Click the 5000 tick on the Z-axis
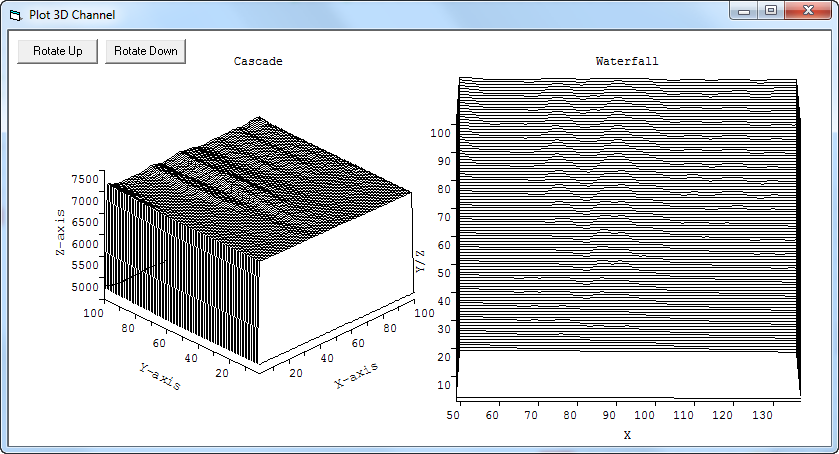 (x=85, y=287)
